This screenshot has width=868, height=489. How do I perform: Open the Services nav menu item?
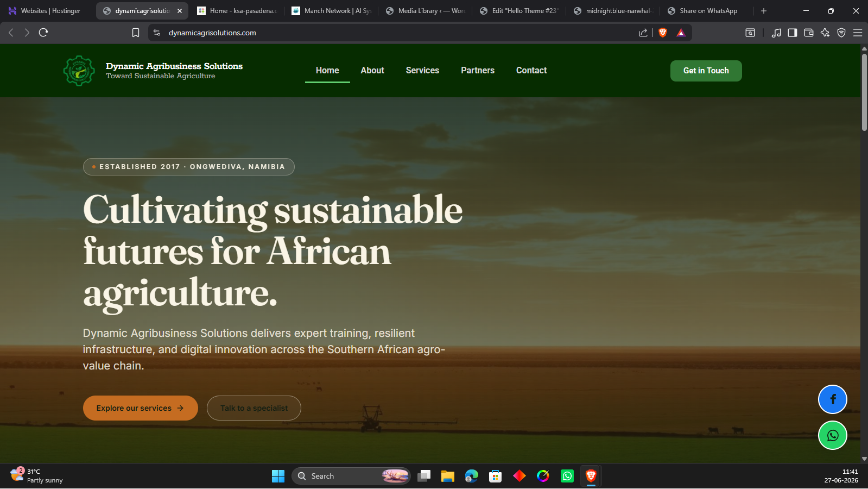click(x=422, y=71)
